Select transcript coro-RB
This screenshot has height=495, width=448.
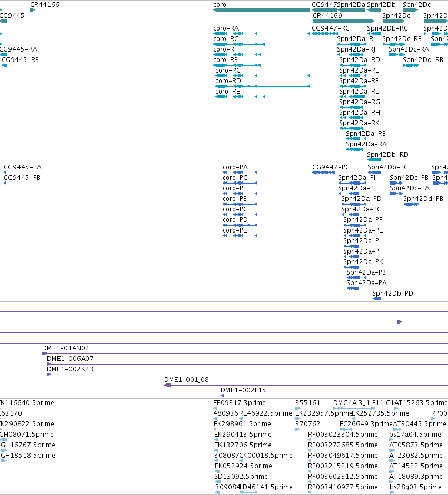237,65
